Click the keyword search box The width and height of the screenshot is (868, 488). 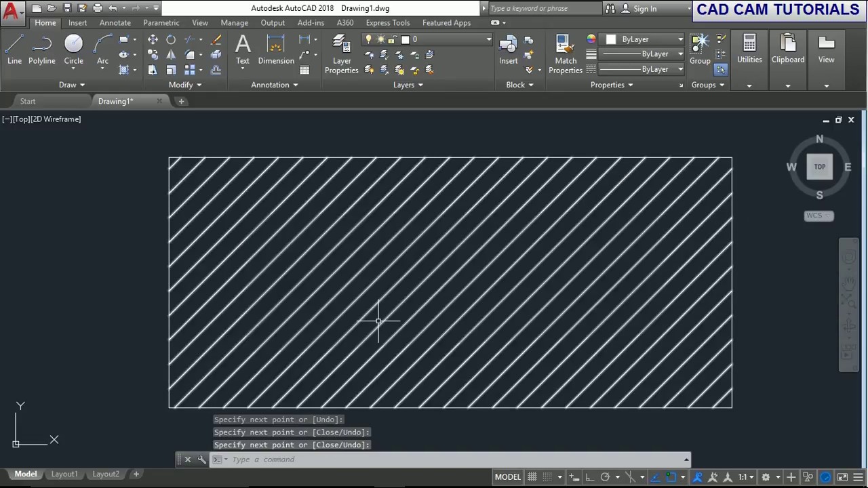point(545,9)
